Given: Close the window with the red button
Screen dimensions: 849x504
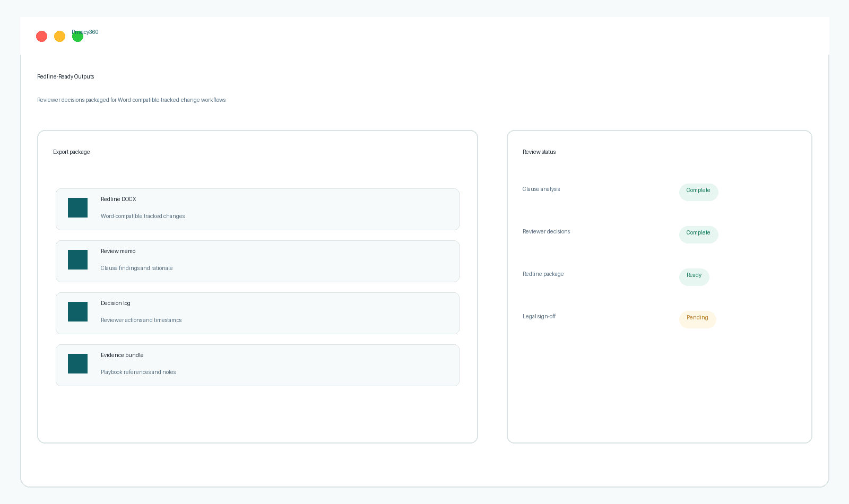Looking at the screenshot, I should coord(42,37).
